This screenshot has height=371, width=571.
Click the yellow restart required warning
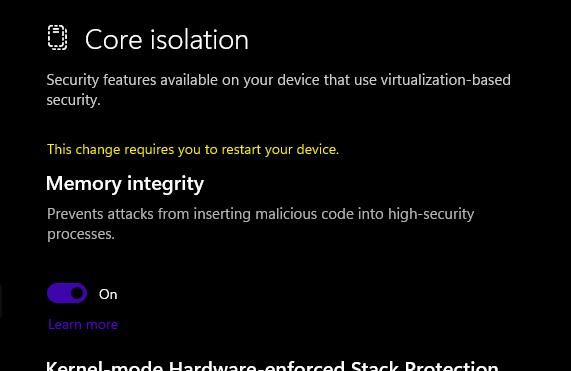(x=193, y=149)
